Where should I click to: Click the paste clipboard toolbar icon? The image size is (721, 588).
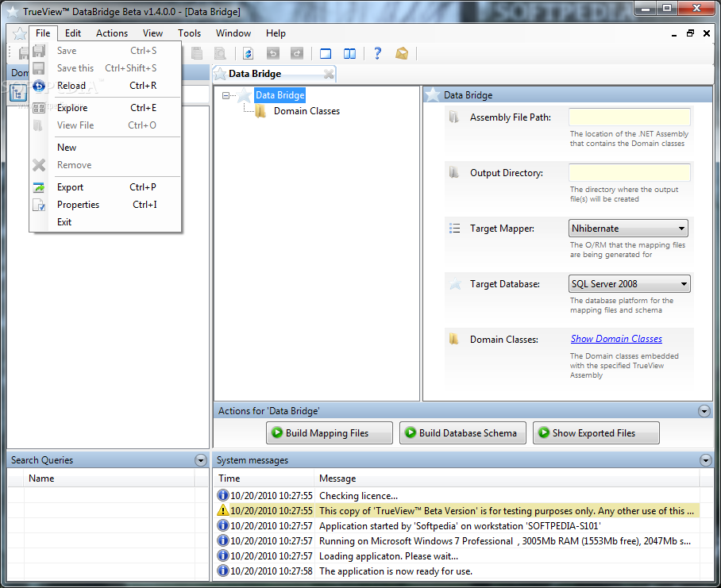197,53
